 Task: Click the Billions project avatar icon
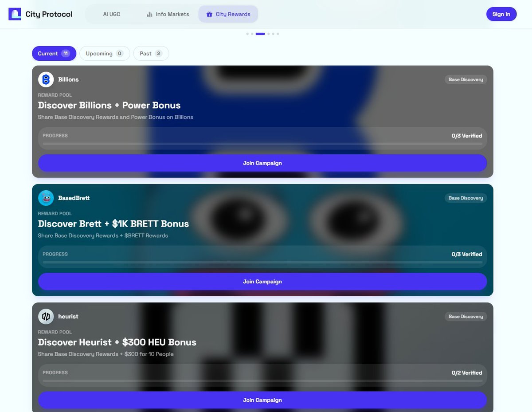[46, 79]
